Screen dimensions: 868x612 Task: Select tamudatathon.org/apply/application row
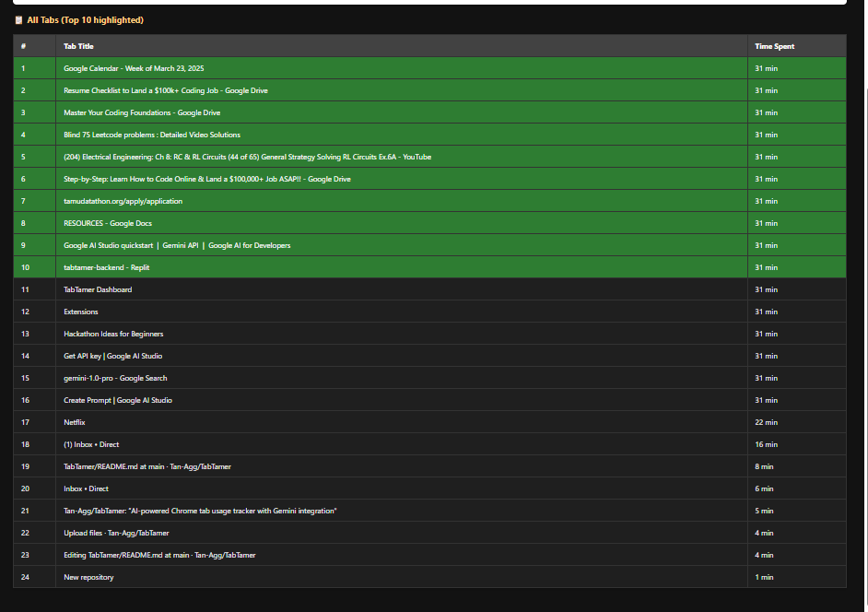point(429,201)
